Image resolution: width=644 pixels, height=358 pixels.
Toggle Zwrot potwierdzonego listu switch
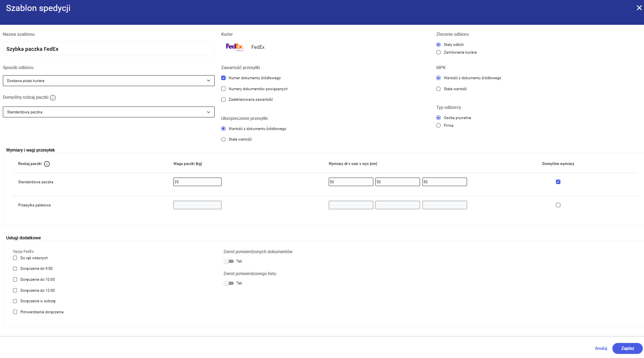click(x=228, y=283)
